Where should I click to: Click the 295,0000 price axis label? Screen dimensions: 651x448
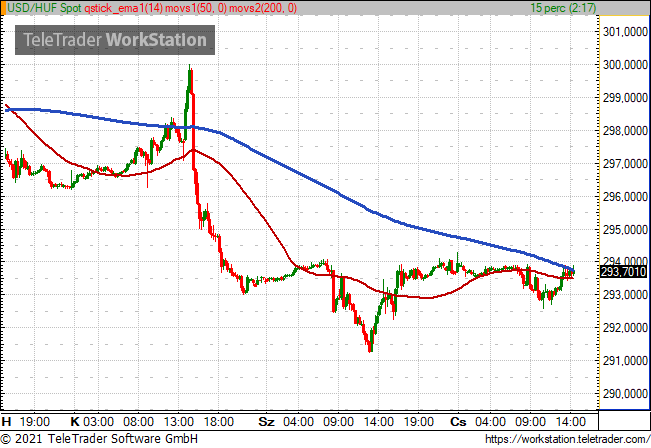pyautogui.click(x=625, y=230)
